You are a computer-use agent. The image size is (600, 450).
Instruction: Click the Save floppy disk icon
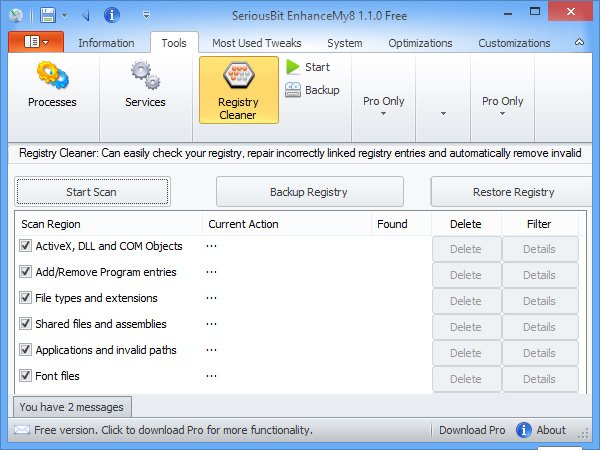48,16
